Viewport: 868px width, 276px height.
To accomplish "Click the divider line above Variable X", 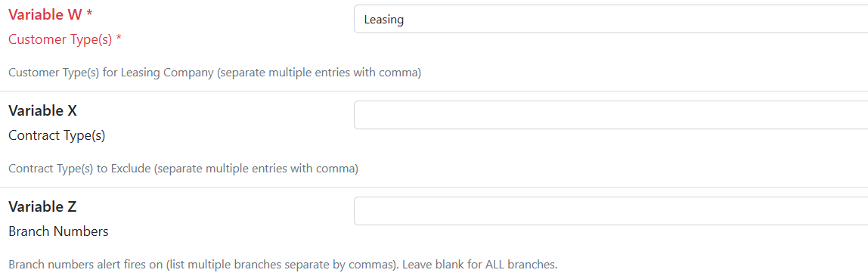I will click(434, 91).
